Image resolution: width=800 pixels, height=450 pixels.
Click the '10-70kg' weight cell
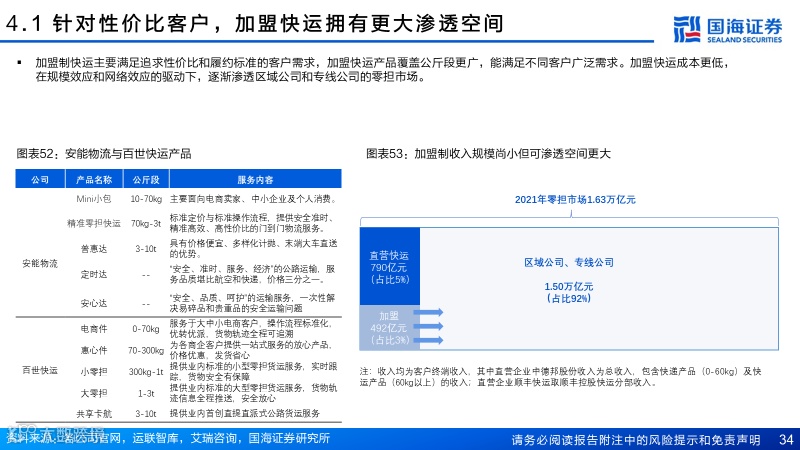coord(146,199)
